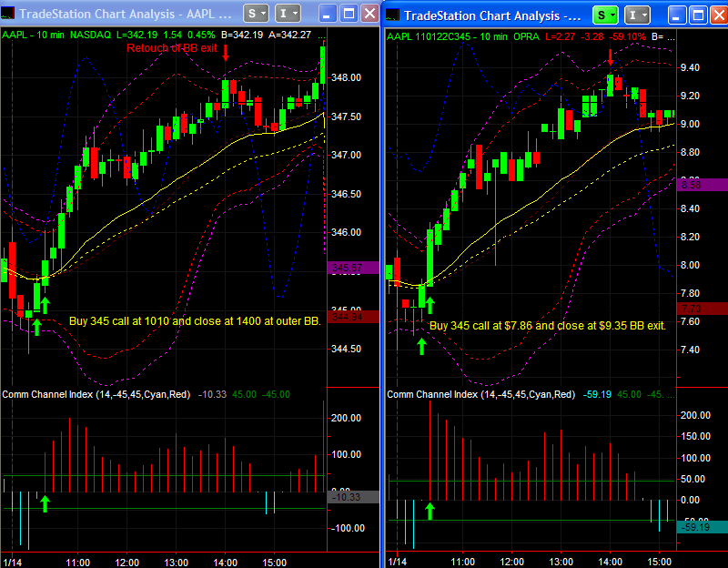Screen dimensions: 728x568
Task: Open interval link I dropdown in right window
Action: coord(636,15)
